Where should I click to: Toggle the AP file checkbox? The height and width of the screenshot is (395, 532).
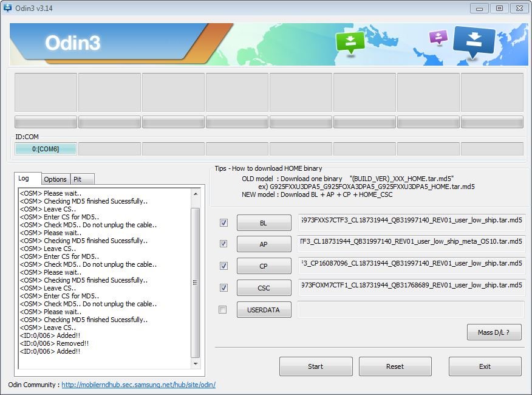(223, 244)
